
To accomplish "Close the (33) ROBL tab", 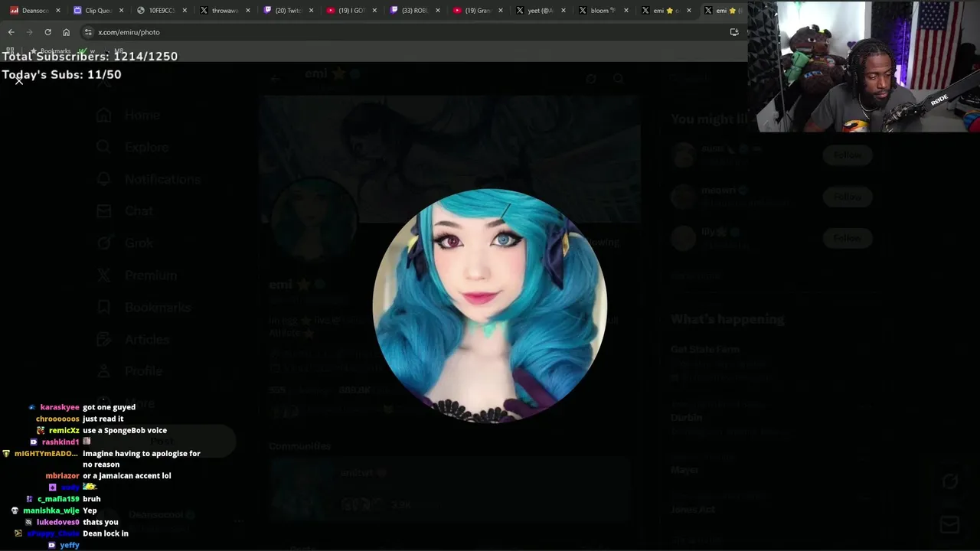I will pos(438,11).
